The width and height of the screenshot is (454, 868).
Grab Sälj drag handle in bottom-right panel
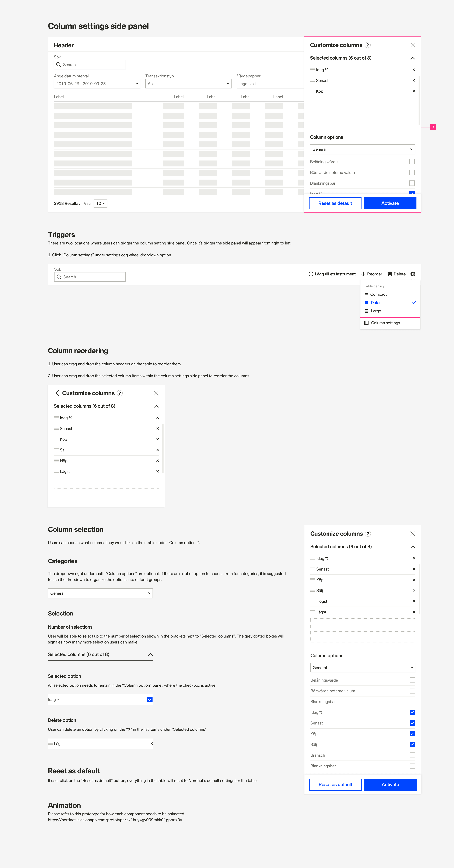[x=313, y=591]
